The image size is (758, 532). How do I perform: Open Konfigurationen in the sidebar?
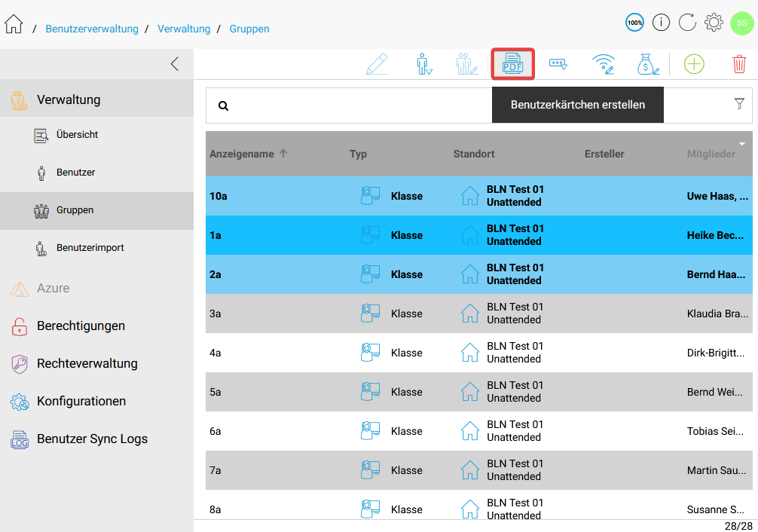click(x=96, y=402)
